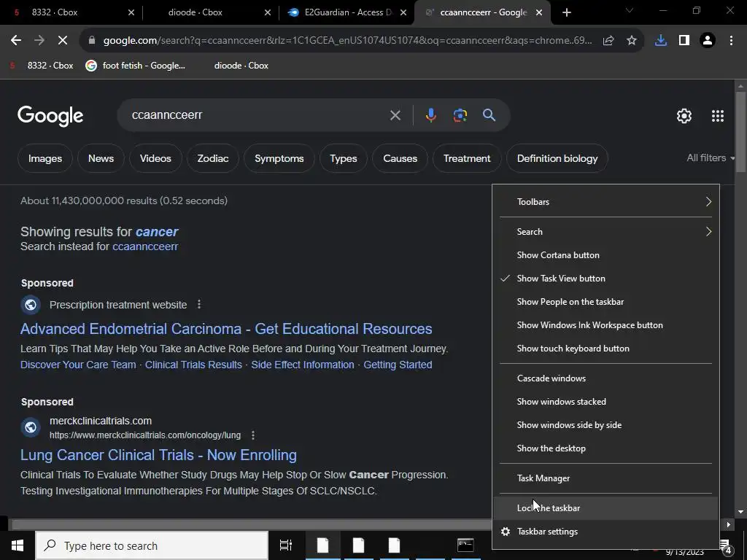Bookmark this page with the star icon
The image size is (747, 560).
point(632,41)
